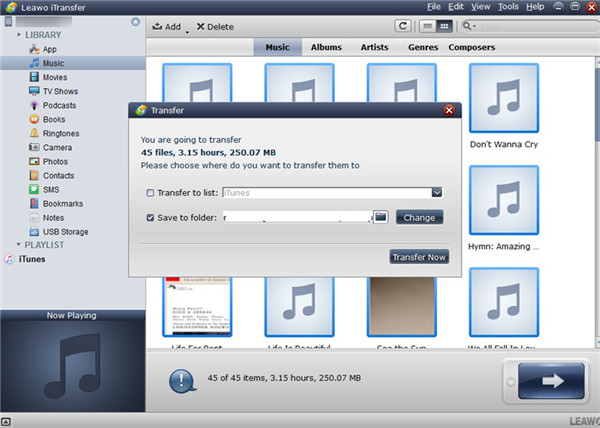
Task: Select USB Storage in the sidebar
Action: tap(64, 231)
